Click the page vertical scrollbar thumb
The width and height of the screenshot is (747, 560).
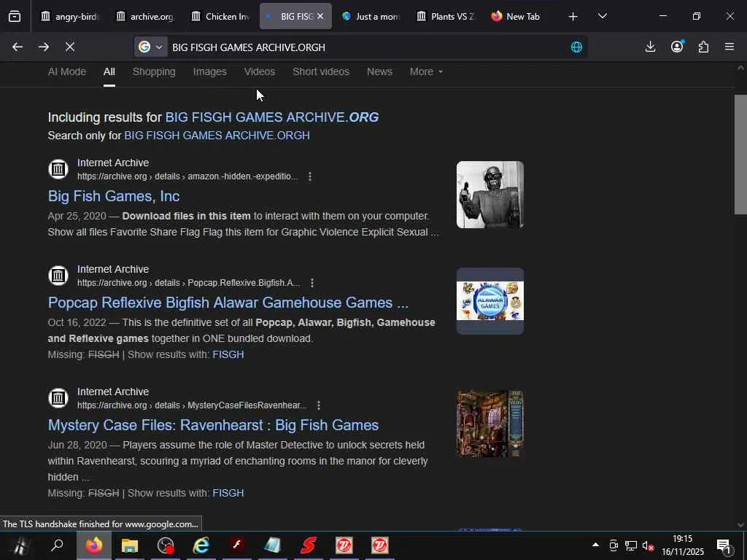pyautogui.click(x=740, y=155)
